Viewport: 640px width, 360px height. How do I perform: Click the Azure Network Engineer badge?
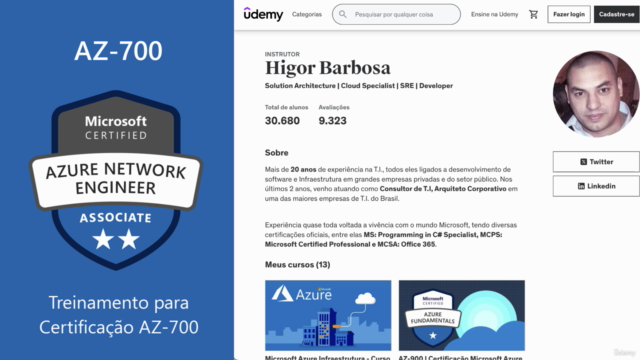coord(116,180)
